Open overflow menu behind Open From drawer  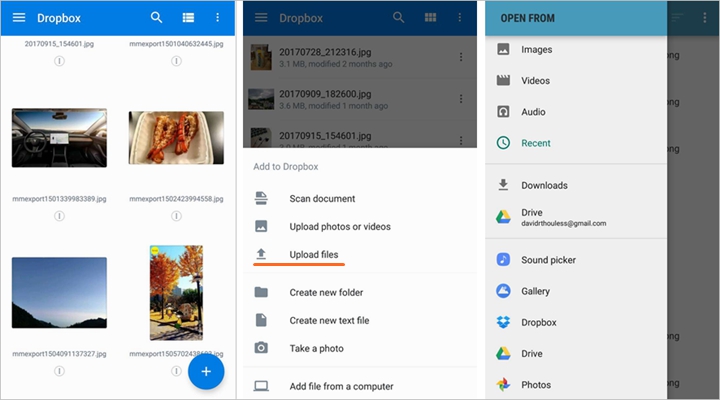coord(704,17)
